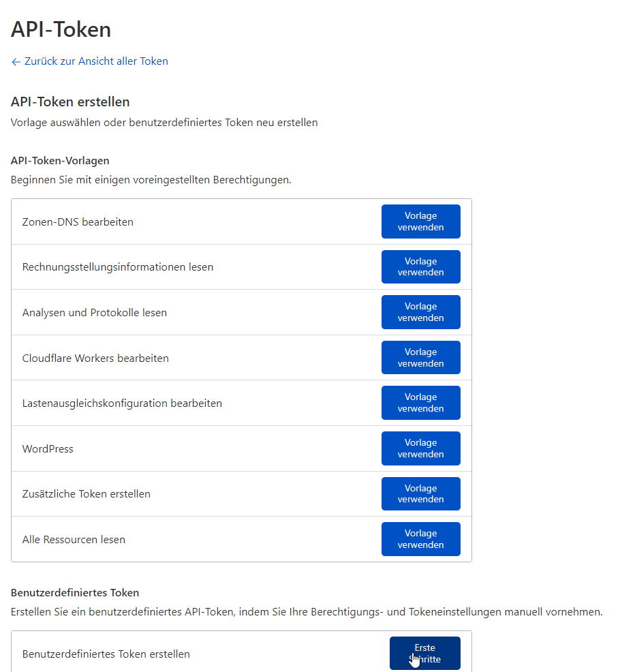Open 'Zurück zur Ansicht aller Token' link text
This screenshot has width=620, height=672.
[x=96, y=61]
